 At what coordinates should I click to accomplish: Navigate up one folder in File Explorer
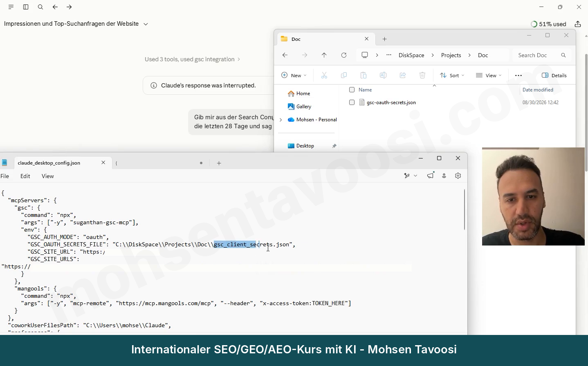tap(324, 55)
